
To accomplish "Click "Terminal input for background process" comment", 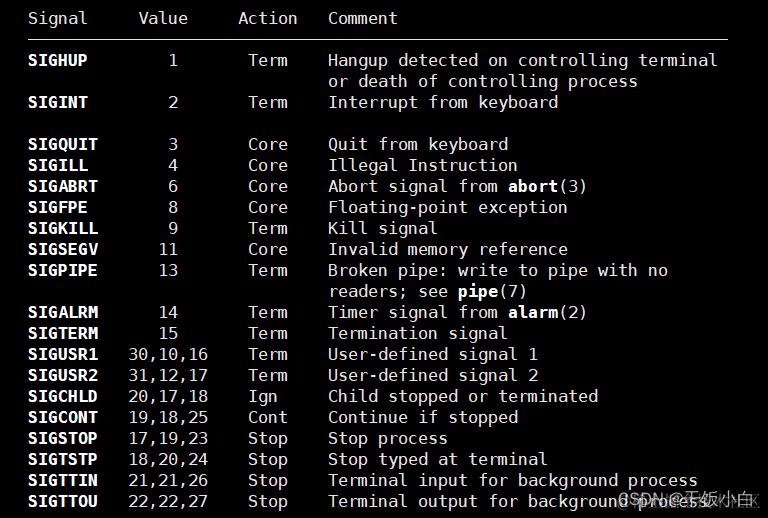I will (x=513, y=481).
